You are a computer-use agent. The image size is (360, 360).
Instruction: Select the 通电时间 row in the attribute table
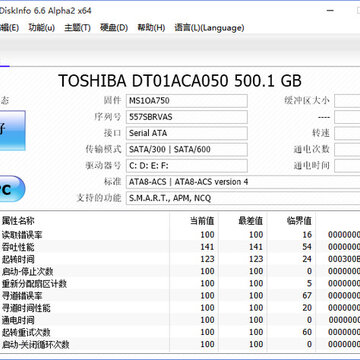click(180, 320)
